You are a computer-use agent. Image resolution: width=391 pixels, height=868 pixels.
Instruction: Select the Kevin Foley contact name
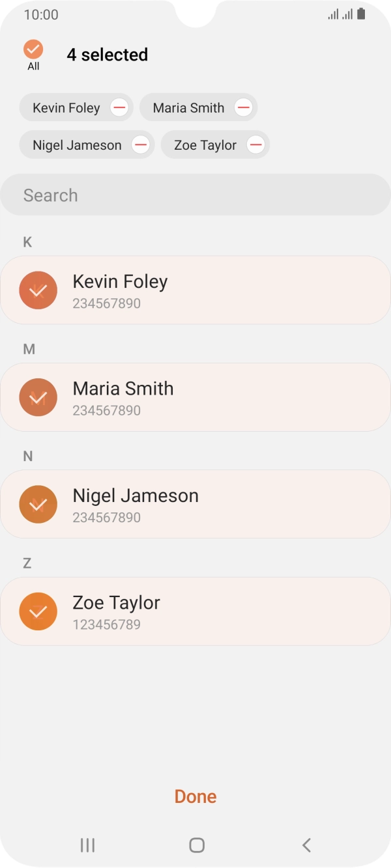120,281
